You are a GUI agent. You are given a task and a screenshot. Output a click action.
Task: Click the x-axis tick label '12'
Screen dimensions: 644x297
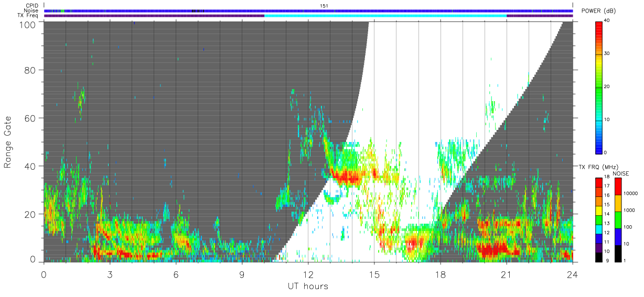coord(308,274)
